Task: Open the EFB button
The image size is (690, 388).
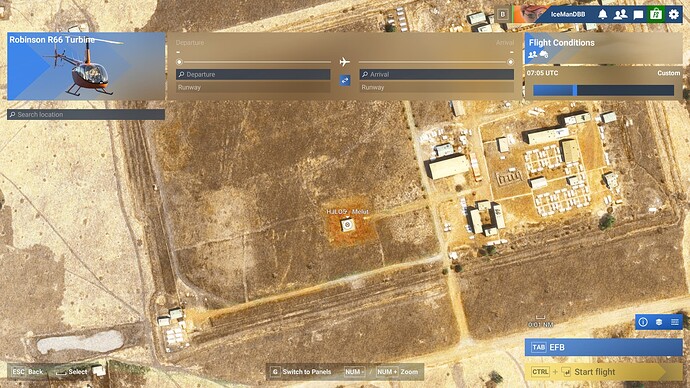Action: point(603,347)
